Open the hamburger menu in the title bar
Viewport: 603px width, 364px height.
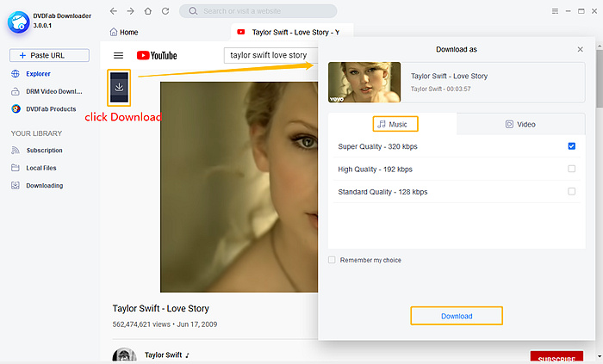(x=555, y=11)
